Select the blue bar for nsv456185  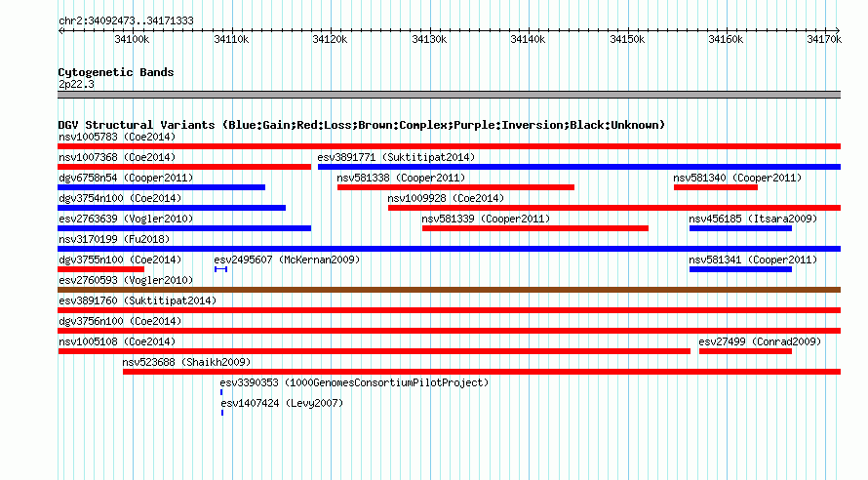(740, 228)
